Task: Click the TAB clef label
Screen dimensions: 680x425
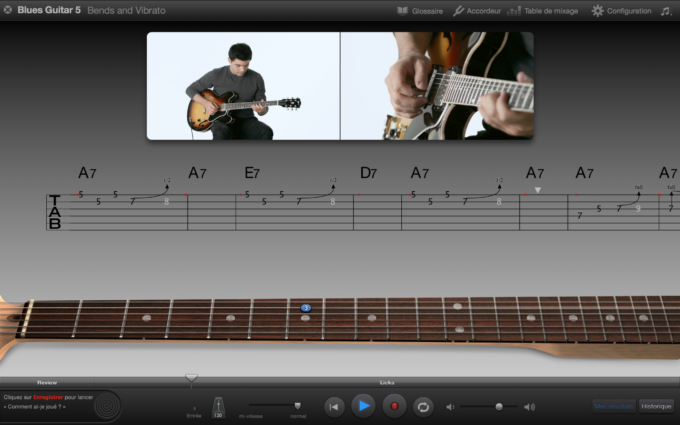Action: point(55,212)
